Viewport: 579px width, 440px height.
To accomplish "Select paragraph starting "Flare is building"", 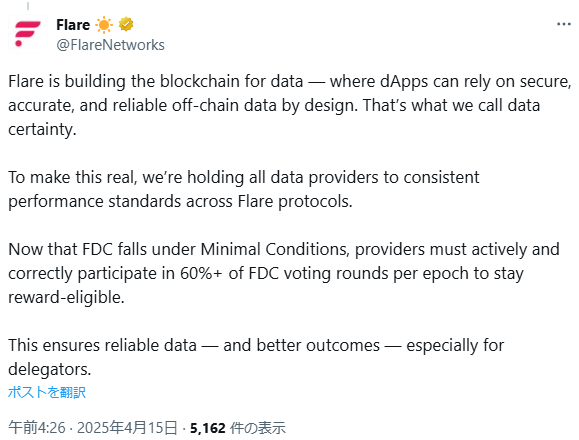I will [290, 105].
